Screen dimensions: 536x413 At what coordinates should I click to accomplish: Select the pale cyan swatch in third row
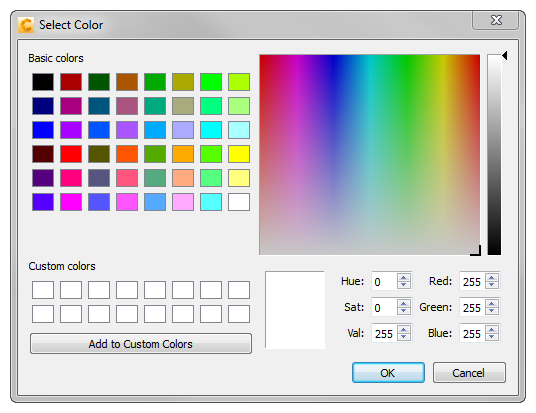click(x=239, y=130)
